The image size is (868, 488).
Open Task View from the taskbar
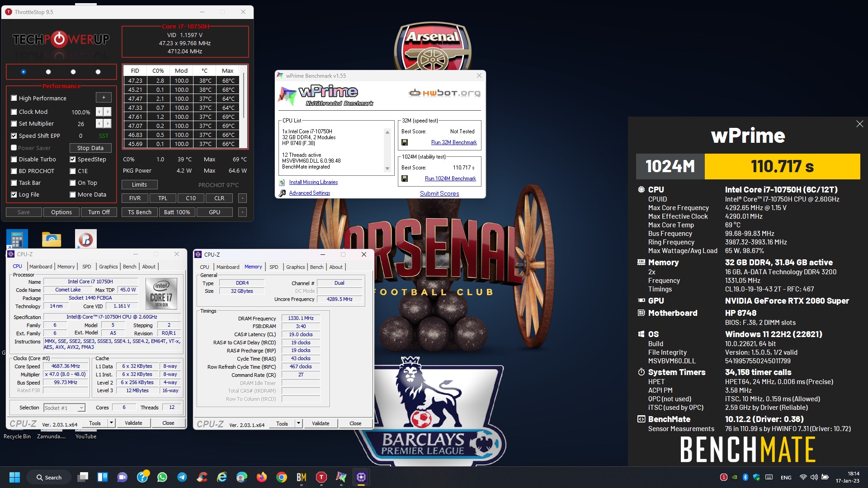tap(83, 477)
